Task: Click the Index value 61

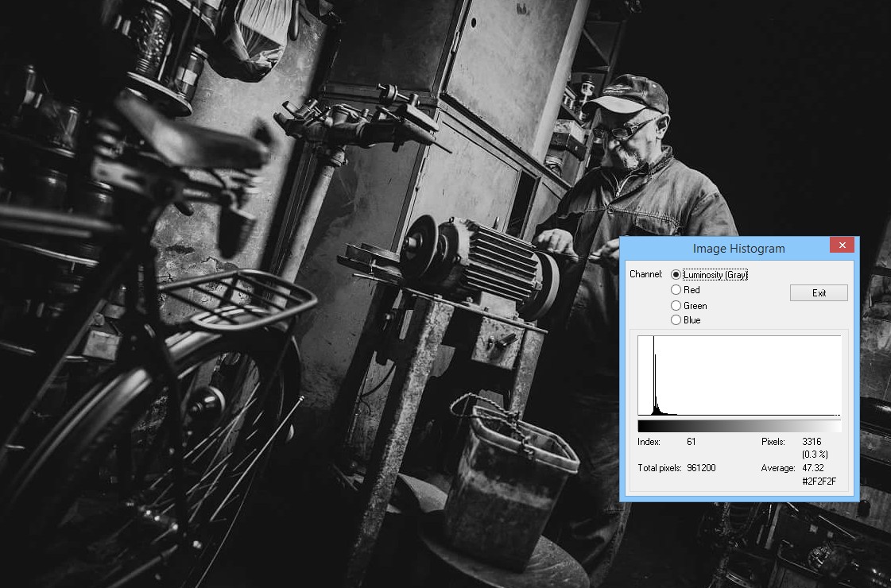Action: pyautogui.click(x=691, y=442)
